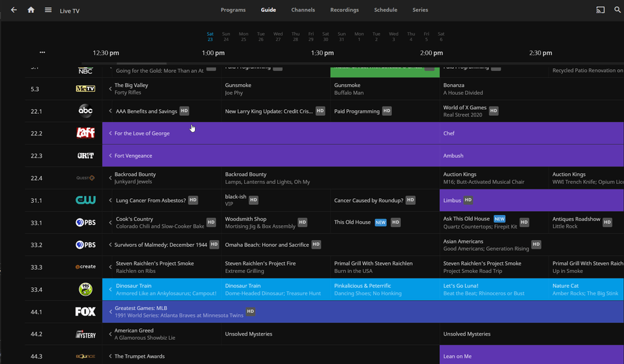Open Asian Americans program
The height and width of the screenshot is (364, 624).
click(532, 245)
